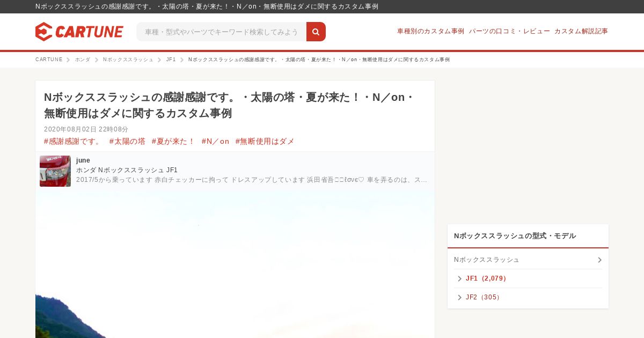Click the CARTUNE logo

[79, 32]
